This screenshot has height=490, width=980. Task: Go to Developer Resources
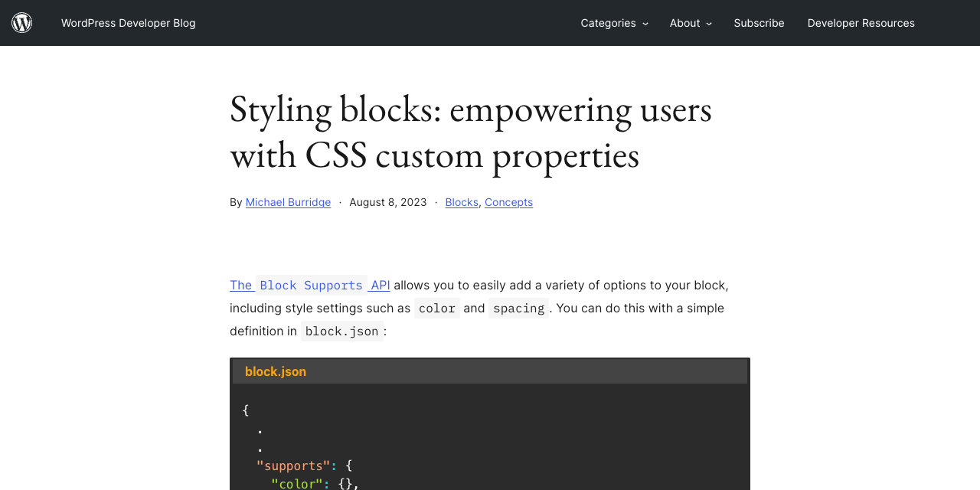861,23
